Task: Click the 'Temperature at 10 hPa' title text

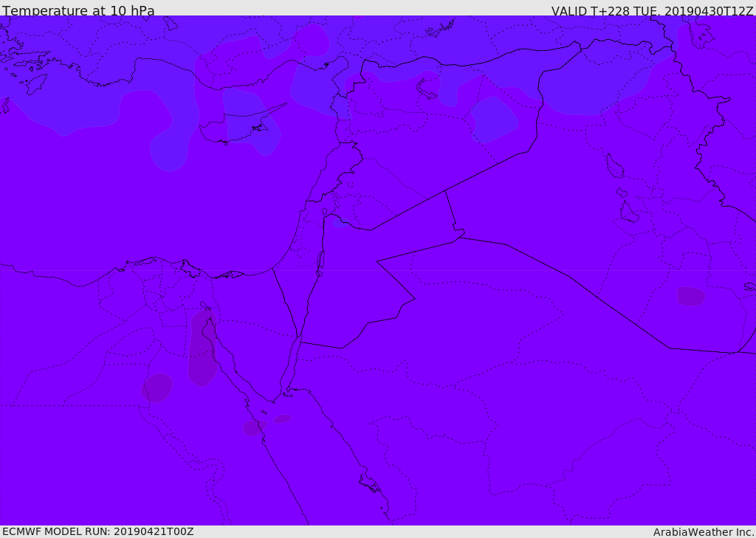Action: pyautogui.click(x=78, y=10)
